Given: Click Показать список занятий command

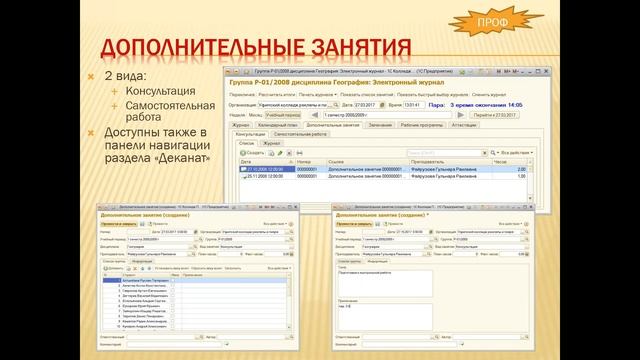Looking at the screenshot, I should tap(367, 95).
